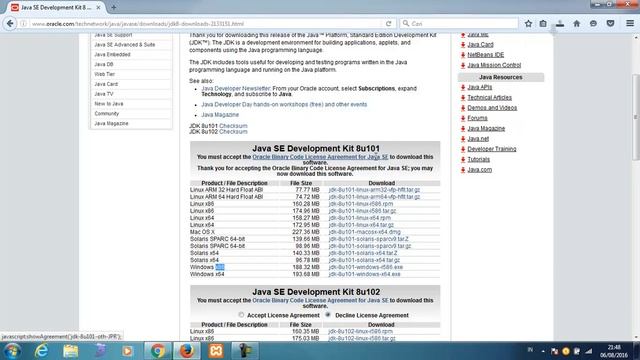Download jdk-8u101-macosx-x64.dmg

(364, 232)
